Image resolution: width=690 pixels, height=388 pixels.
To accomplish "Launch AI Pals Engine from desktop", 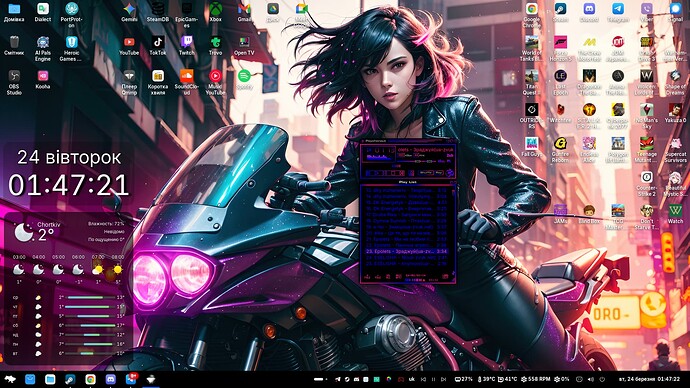I will [43, 48].
